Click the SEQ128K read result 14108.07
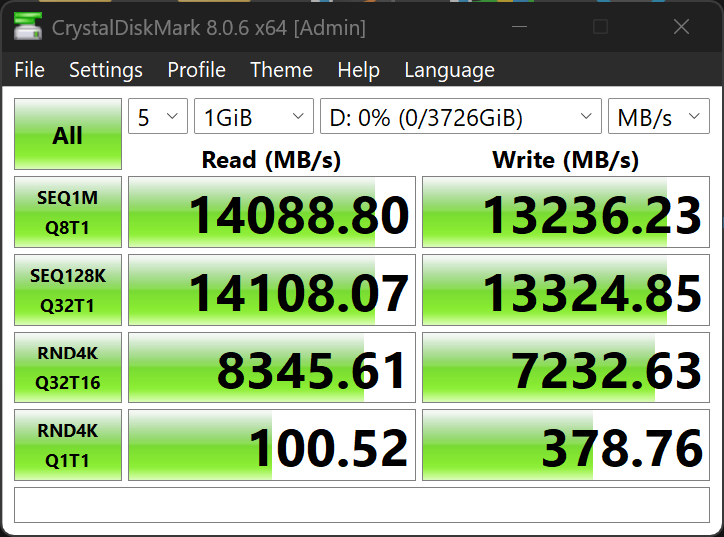Viewport: 724px width, 537px height. coord(272,290)
